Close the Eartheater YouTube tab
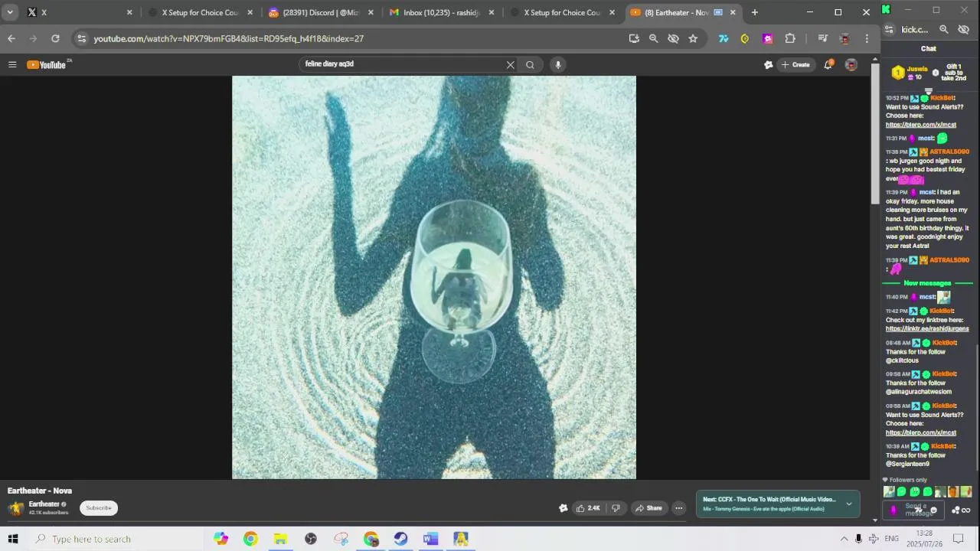 [733, 12]
